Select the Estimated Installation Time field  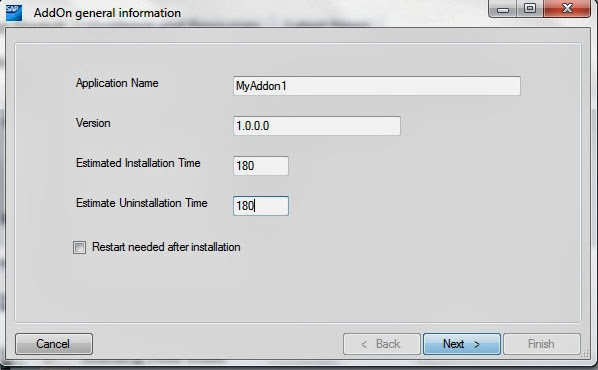click(x=261, y=166)
